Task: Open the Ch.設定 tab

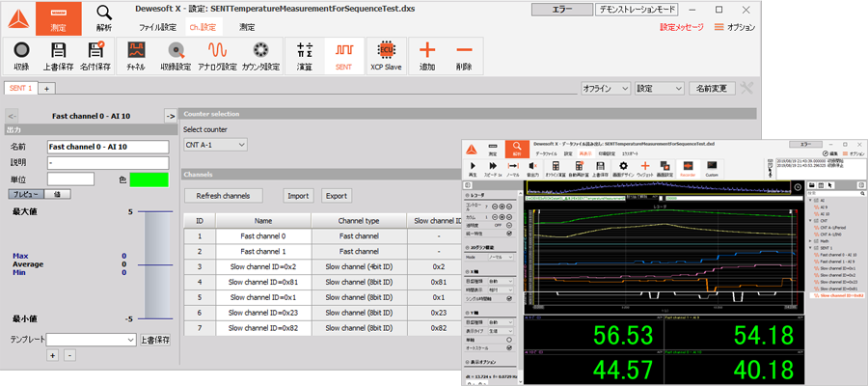Action: click(x=203, y=27)
